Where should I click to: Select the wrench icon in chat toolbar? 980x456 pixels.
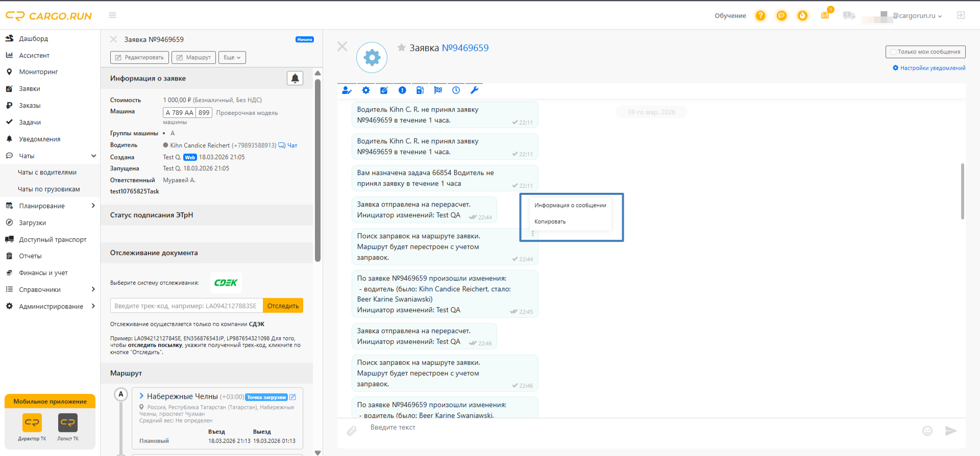[474, 90]
